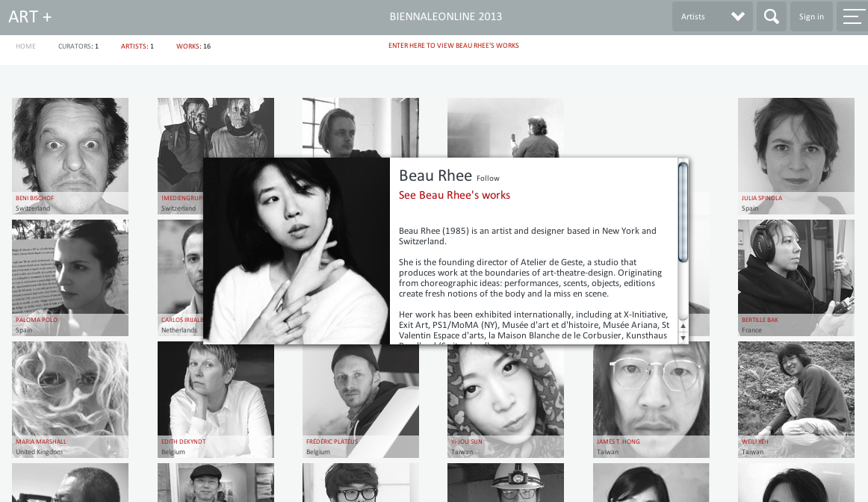Click the Sign in button
The height and width of the screenshot is (502, 868).
pos(811,16)
